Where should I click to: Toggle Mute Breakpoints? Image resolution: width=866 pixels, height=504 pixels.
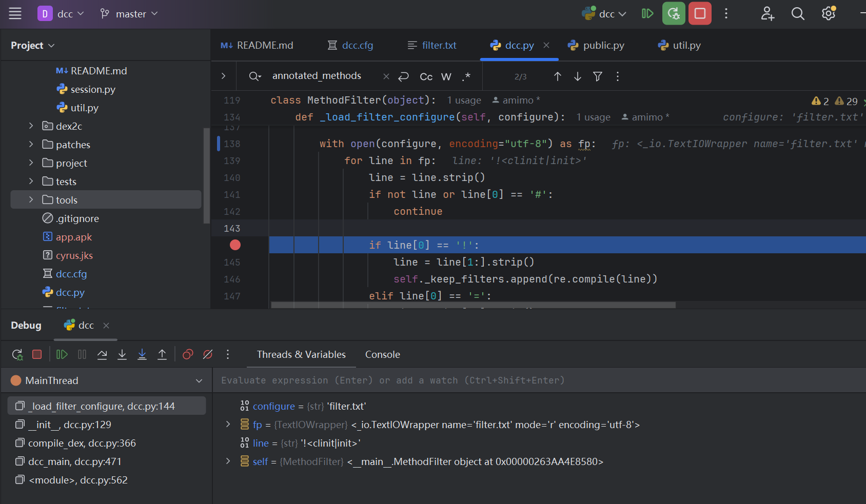pyautogui.click(x=208, y=354)
